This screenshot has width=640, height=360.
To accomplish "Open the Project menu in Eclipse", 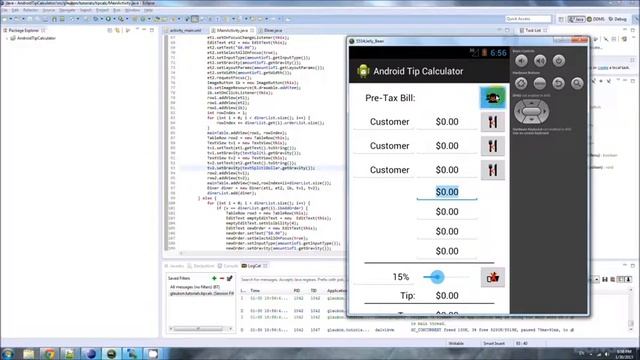I will click(102, 10).
